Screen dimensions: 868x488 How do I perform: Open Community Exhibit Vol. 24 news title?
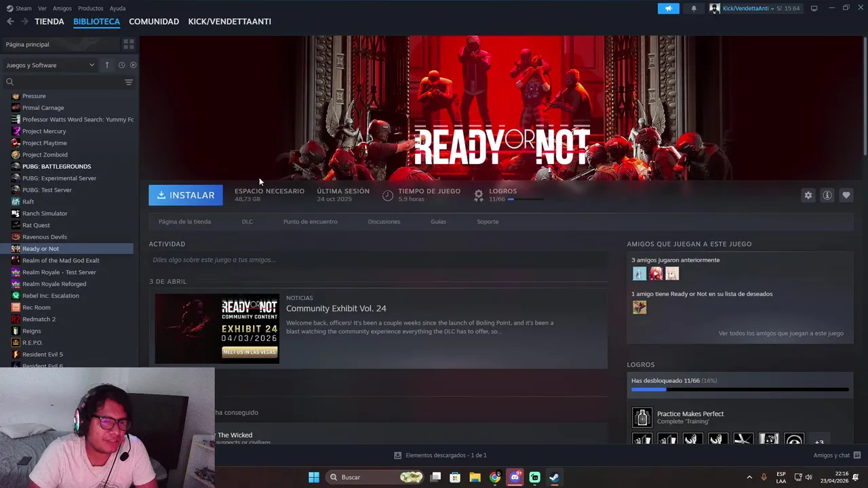tap(336, 308)
